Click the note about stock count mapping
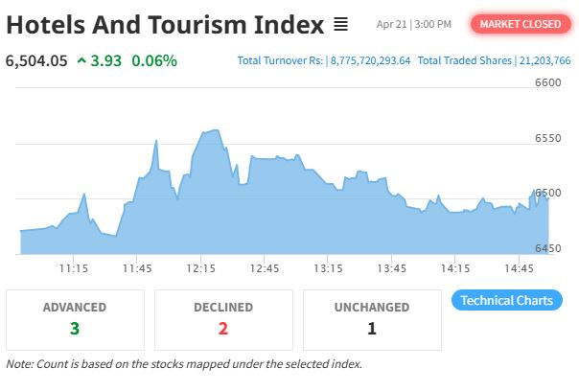 184,364
